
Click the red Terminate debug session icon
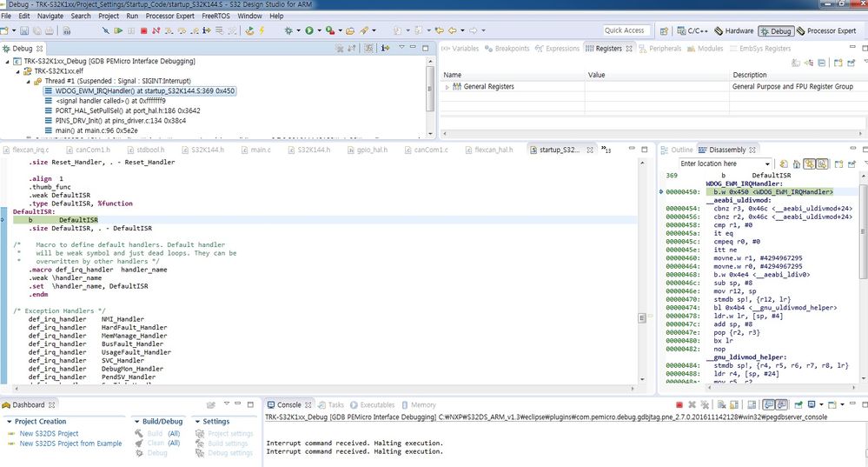pyautogui.click(x=144, y=31)
